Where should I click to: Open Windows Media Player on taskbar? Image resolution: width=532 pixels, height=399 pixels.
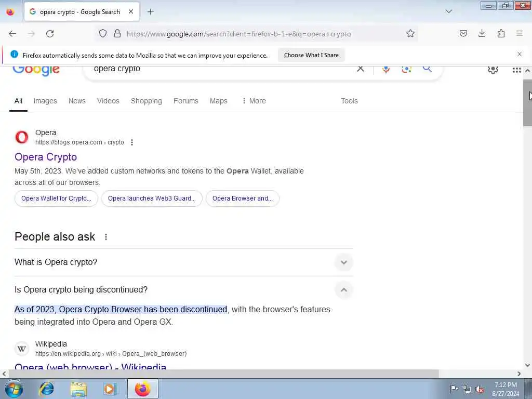110,389
